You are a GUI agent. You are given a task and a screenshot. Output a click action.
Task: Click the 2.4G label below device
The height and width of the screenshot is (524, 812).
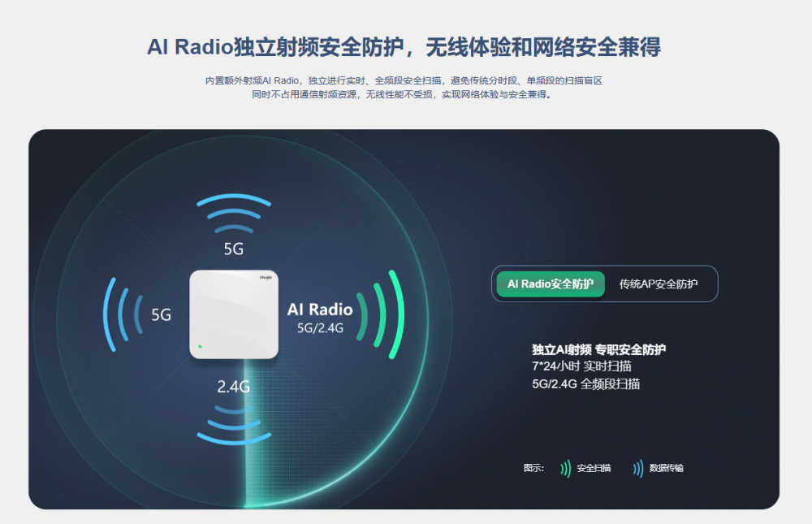pos(234,387)
